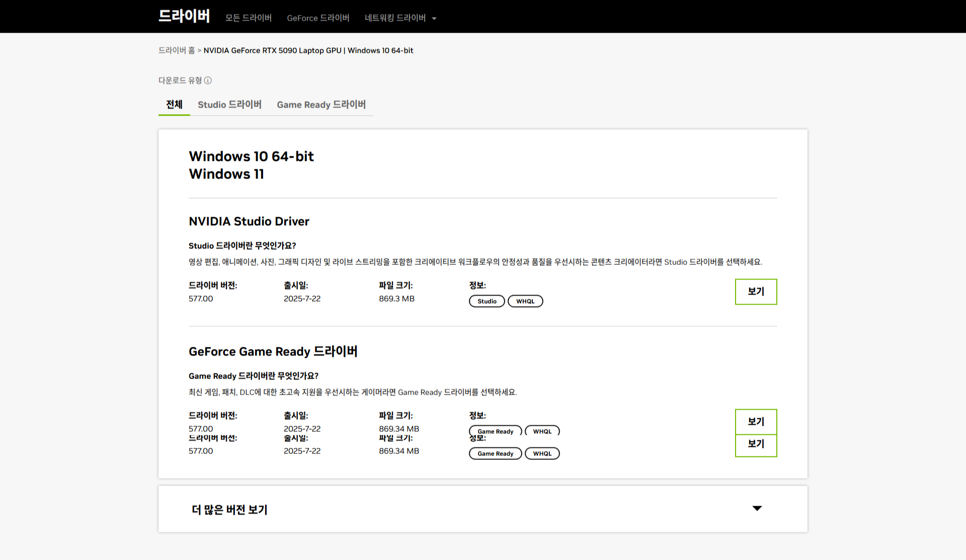Image resolution: width=966 pixels, height=560 pixels.
Task: Click 보기 button for NVIDIA Studio Driver
Action: (756, 292)
